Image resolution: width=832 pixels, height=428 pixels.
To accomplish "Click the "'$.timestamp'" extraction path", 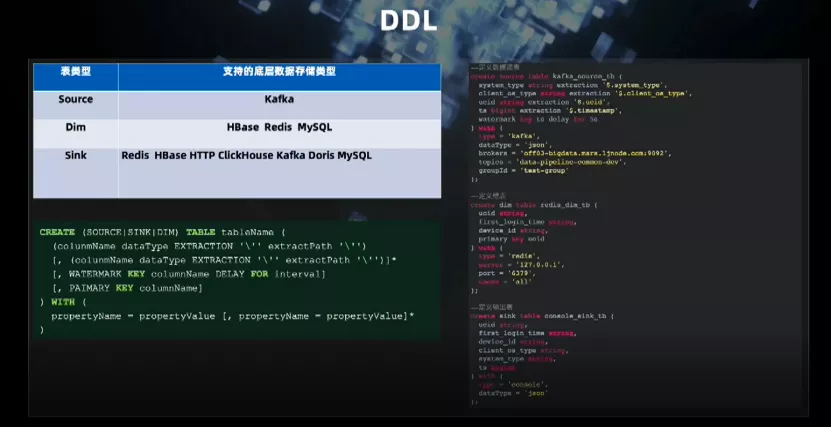I will (593, 110).
